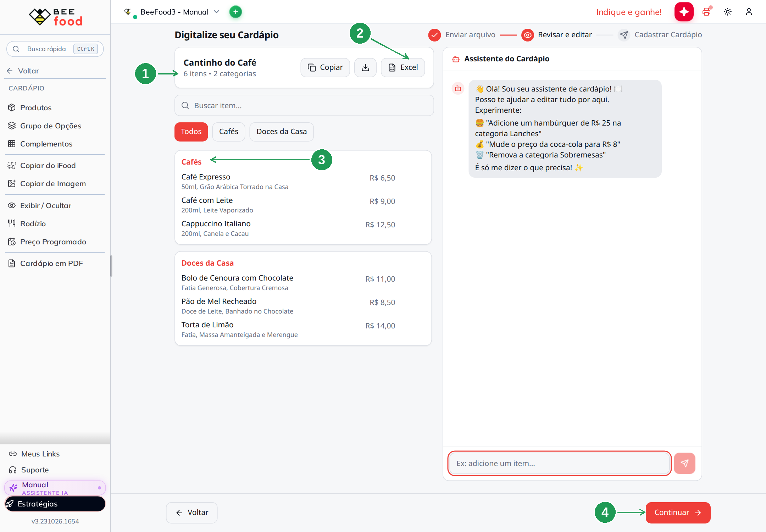The height and width of the screenshot is (532, 766).
Task: Click the Enviar arquivo completed step
Action: (462, 35)
